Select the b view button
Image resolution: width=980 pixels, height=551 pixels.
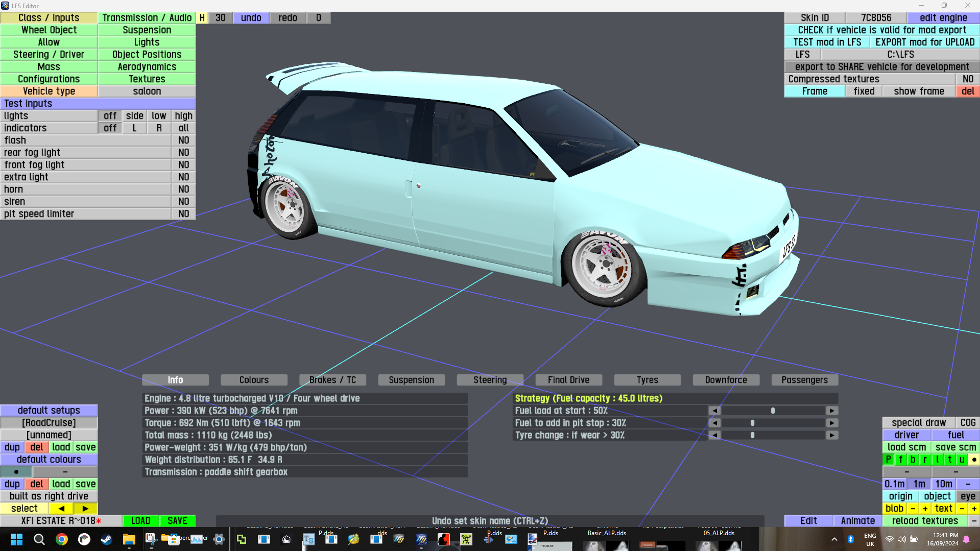[913, 460]
